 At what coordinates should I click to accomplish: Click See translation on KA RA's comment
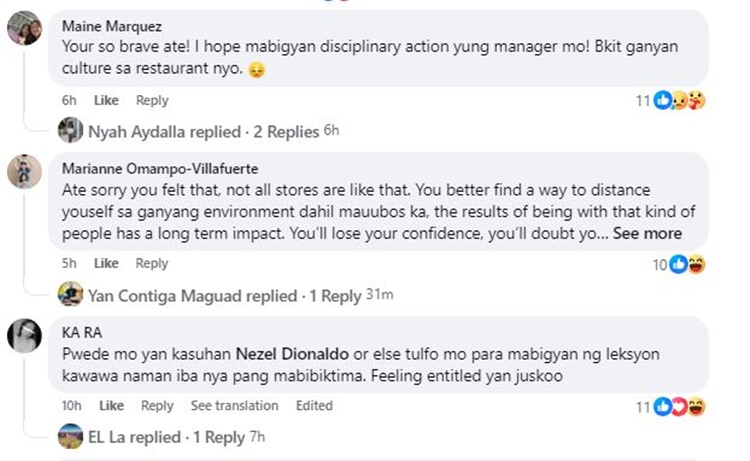click(x=234, y=406)
